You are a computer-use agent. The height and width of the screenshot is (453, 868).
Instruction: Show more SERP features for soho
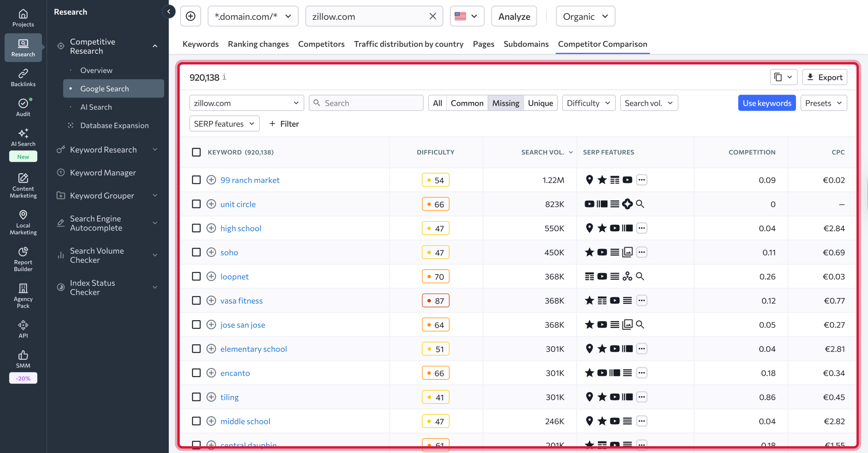pos(642,252)
